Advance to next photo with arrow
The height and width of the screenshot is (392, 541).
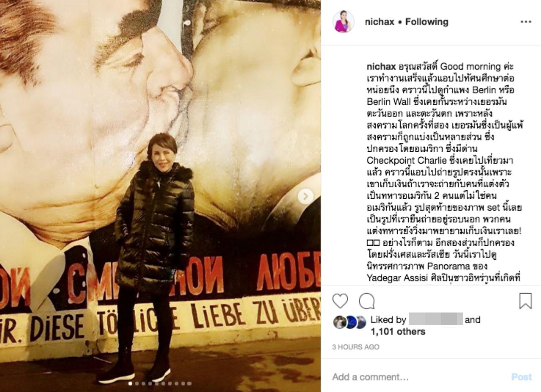tap(306, 196)
